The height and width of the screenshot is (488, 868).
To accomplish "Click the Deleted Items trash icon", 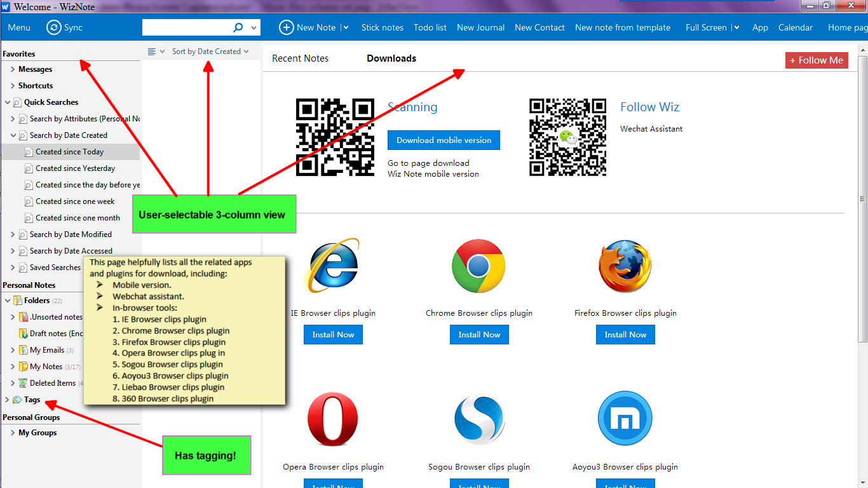I will tap(24, 383).
